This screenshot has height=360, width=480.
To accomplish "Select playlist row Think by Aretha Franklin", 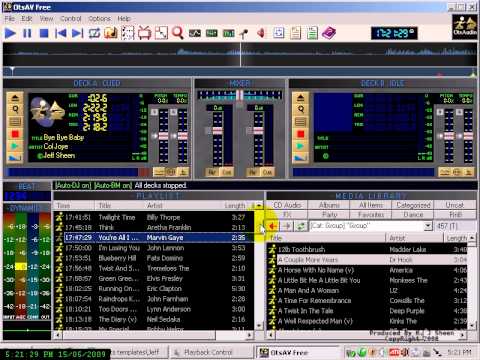I will coord(155,227).
